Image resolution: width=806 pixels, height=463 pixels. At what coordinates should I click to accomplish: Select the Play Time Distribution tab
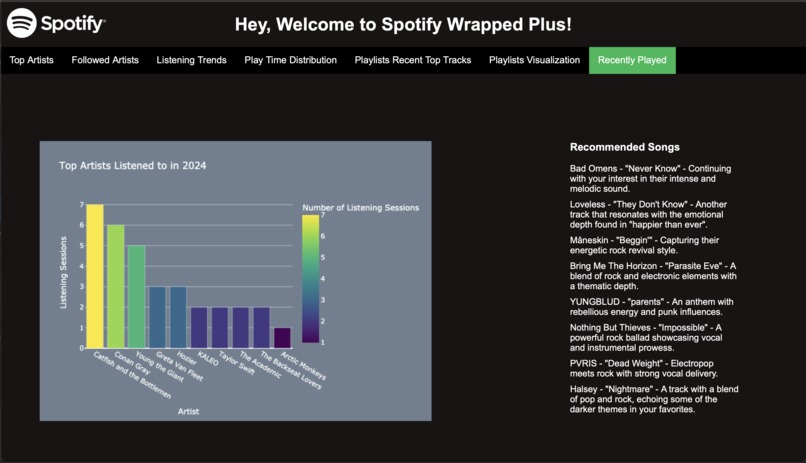(290, 60)
